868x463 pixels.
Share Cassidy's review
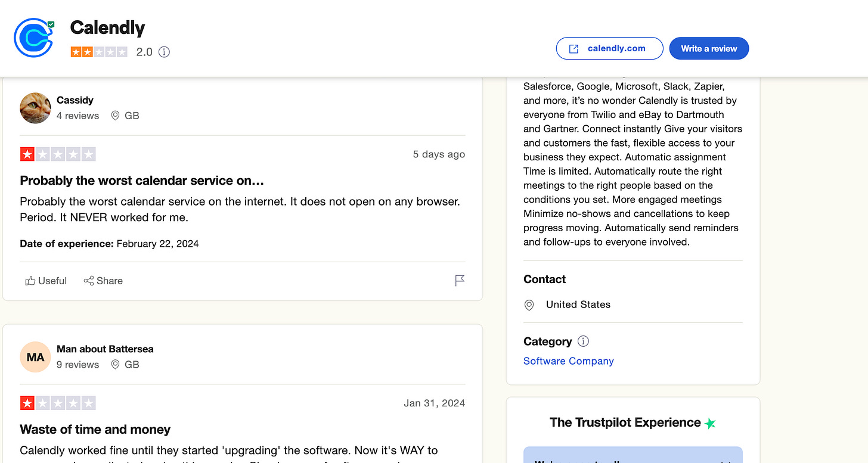tap(103, 281)
